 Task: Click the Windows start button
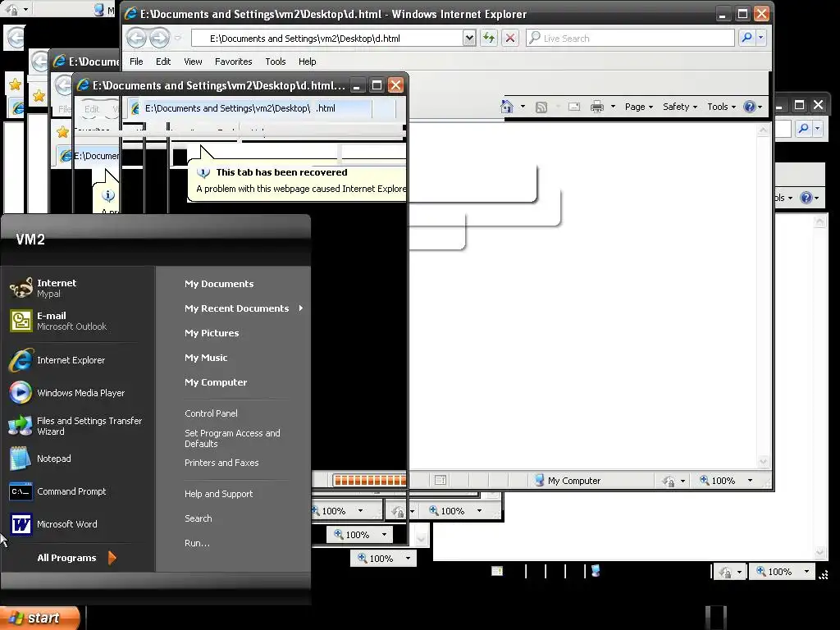[39, 618]
